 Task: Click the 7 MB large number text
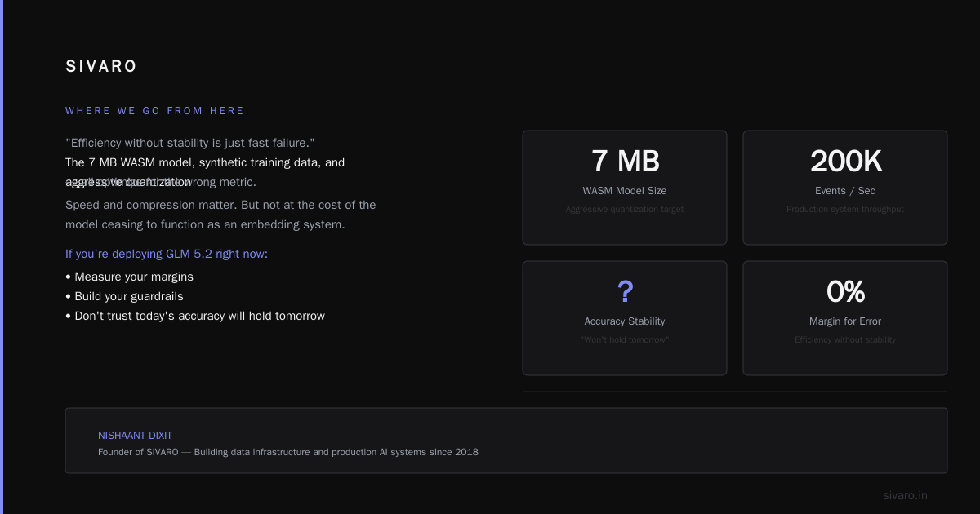point(625,161)
